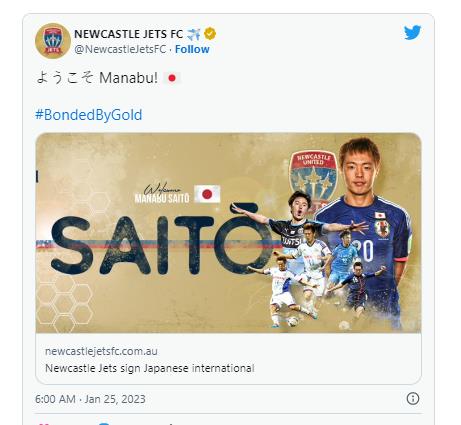
Task: Click the Japan flag emoji in tweet
Action: point(172,78)
